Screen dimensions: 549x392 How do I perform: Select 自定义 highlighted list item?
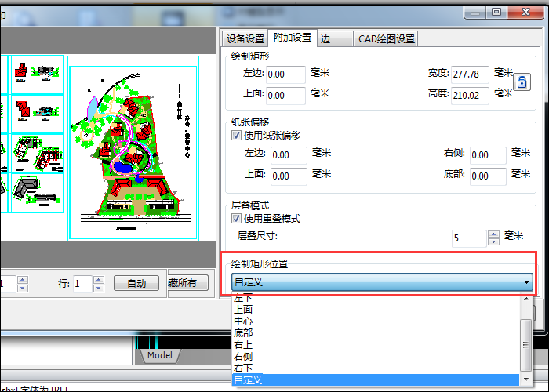[x=248, y=379]
